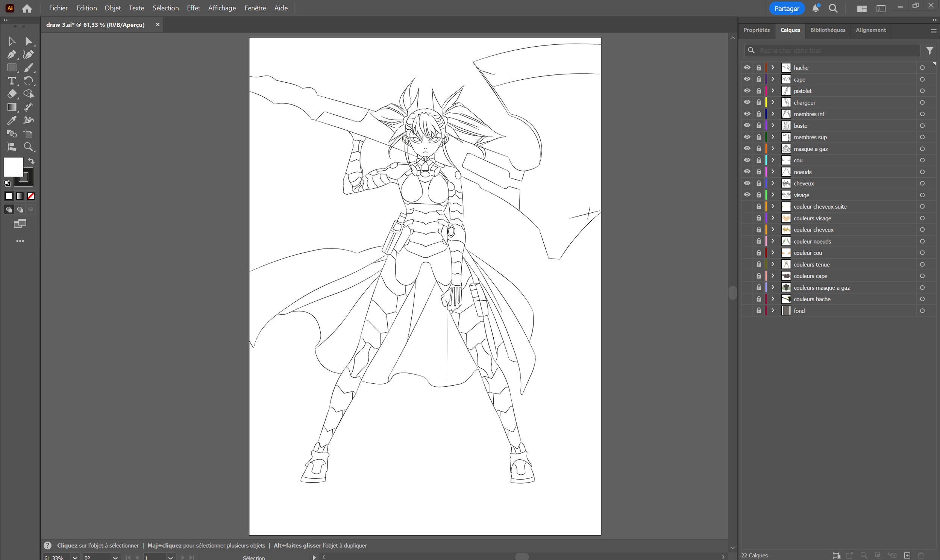Unlock the fond layer
The height and width of the screenshot is (560, 940).
click(759, 310)
